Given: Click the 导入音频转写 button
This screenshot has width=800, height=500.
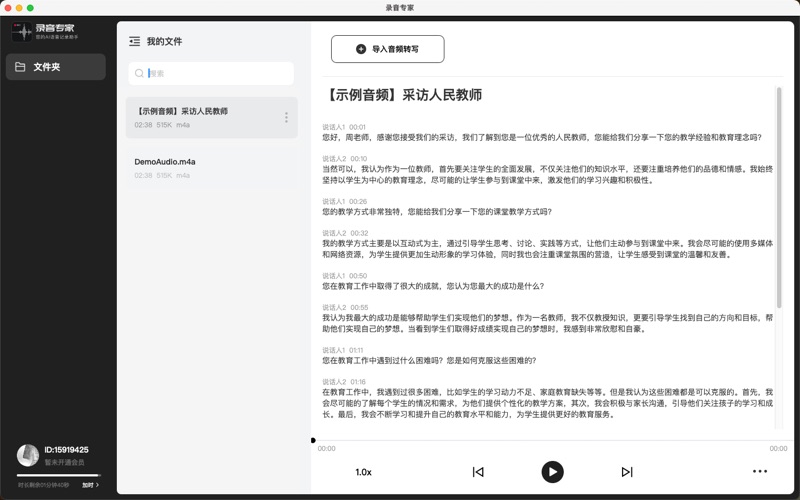Looking at the screenshot, I should pyautogui.click(x=387, y=48).
